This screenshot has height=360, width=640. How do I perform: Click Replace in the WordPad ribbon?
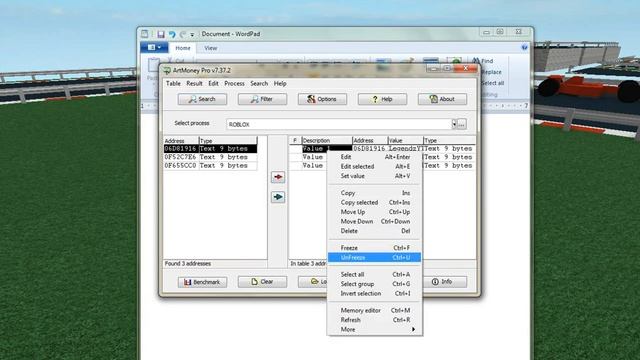[x=491, y=72]
